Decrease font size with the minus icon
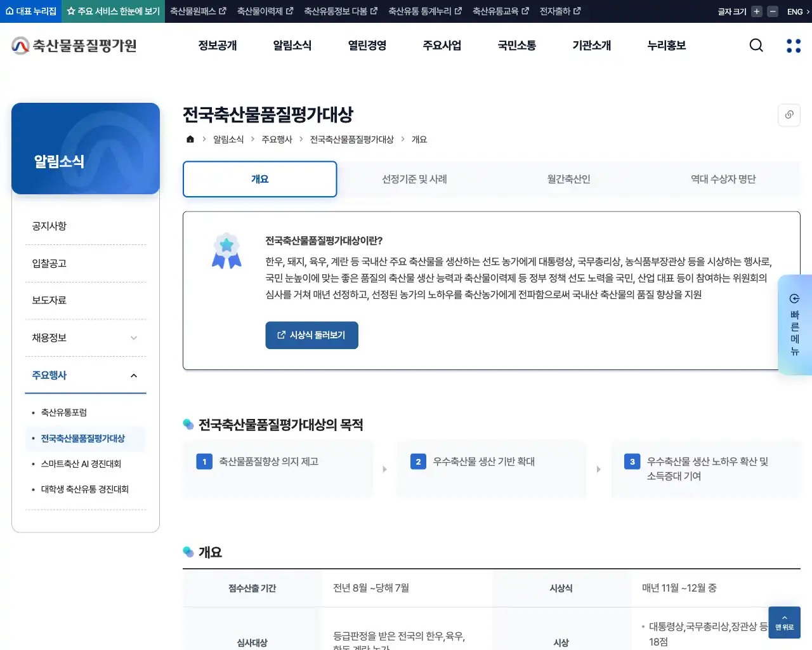The width and height of the screenshot is (812, 650). point(772,11)
